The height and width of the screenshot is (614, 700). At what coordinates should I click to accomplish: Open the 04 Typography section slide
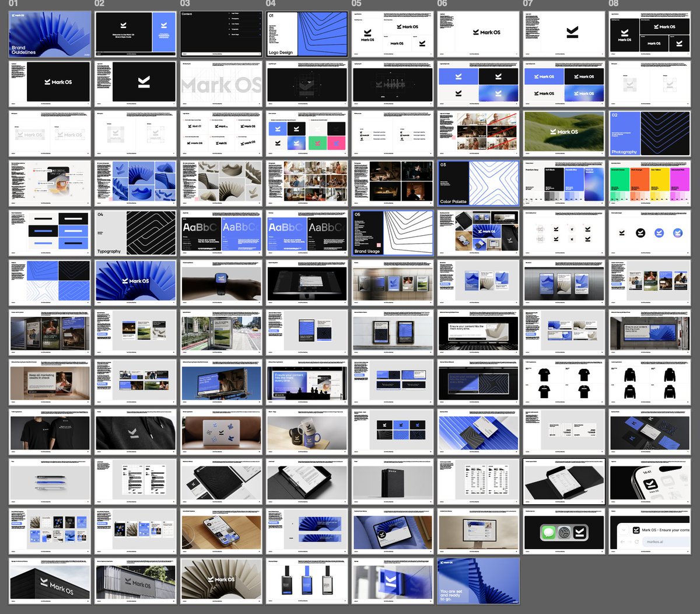click(x=135, y=233)
